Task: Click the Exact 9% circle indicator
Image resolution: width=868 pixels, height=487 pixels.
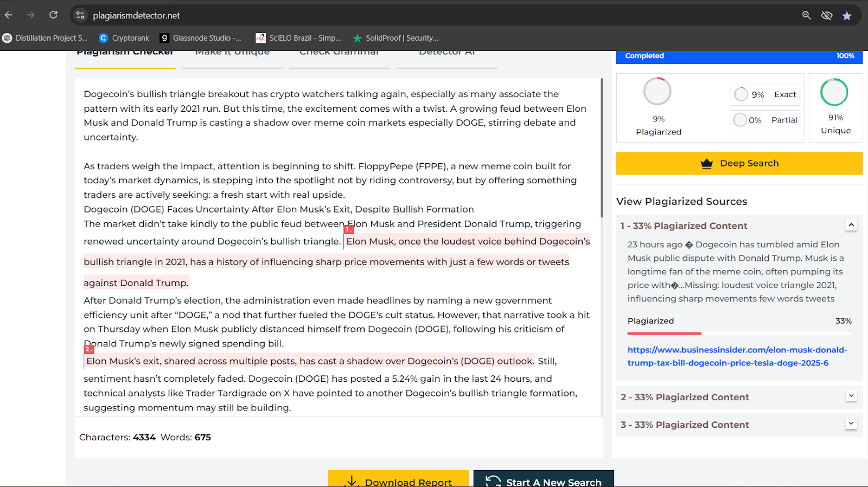Action: [741, 94]
